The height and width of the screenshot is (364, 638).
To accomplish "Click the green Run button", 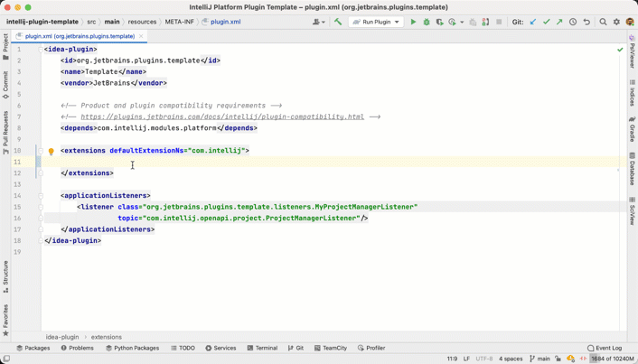I will 414,22.
